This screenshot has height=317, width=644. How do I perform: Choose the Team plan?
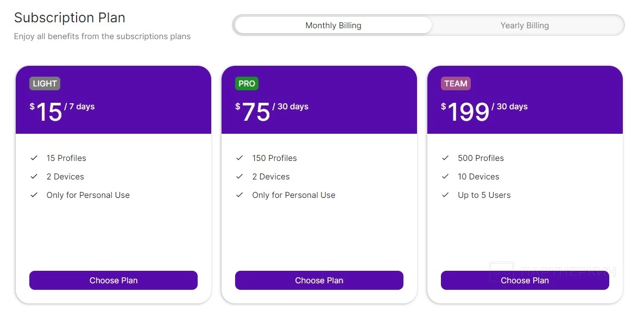(525, 281)
